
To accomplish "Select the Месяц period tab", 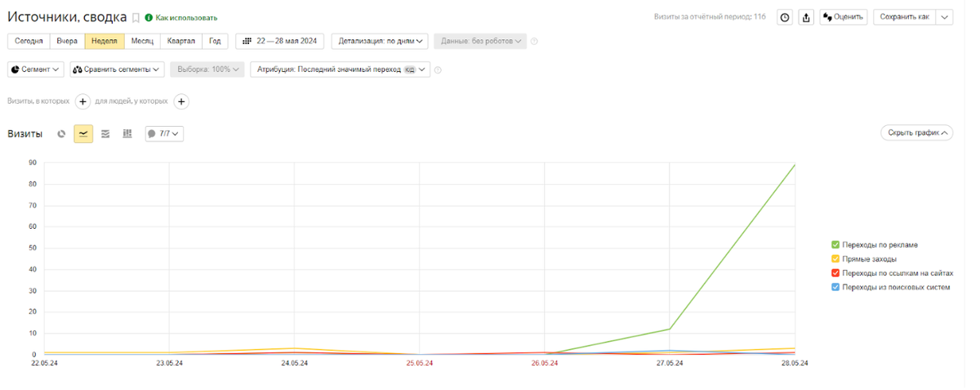I will (x=142, y=41).
